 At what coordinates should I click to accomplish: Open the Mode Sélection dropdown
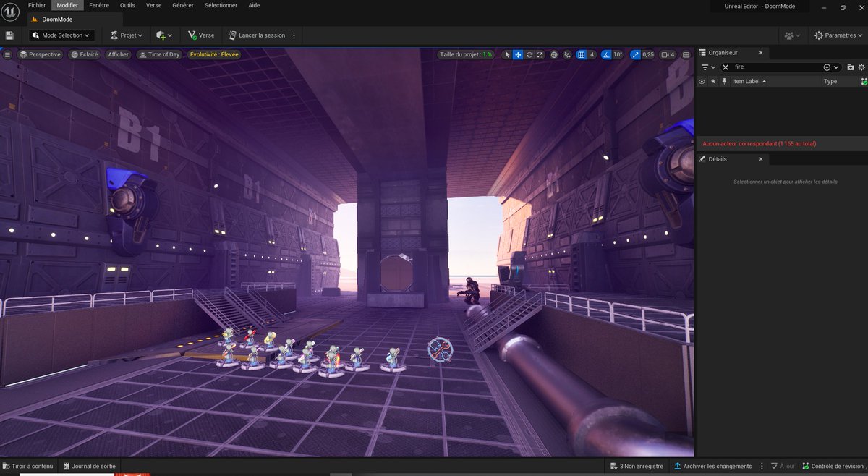61,35
